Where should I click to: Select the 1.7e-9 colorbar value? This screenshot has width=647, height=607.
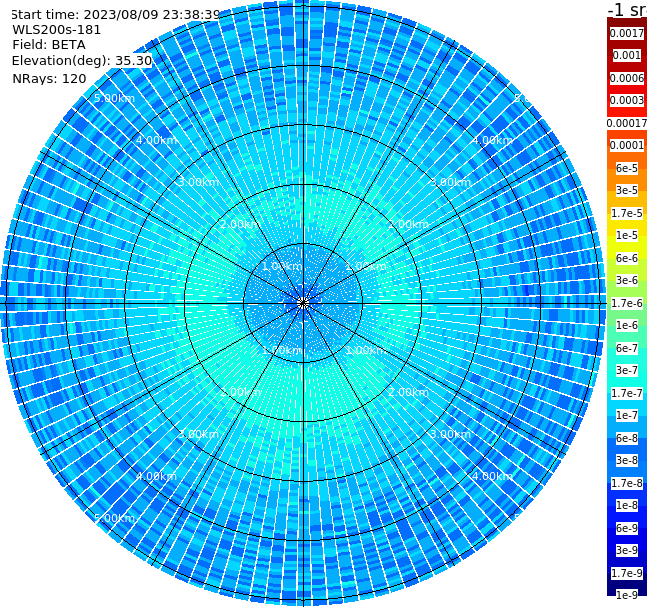[627, 573]
